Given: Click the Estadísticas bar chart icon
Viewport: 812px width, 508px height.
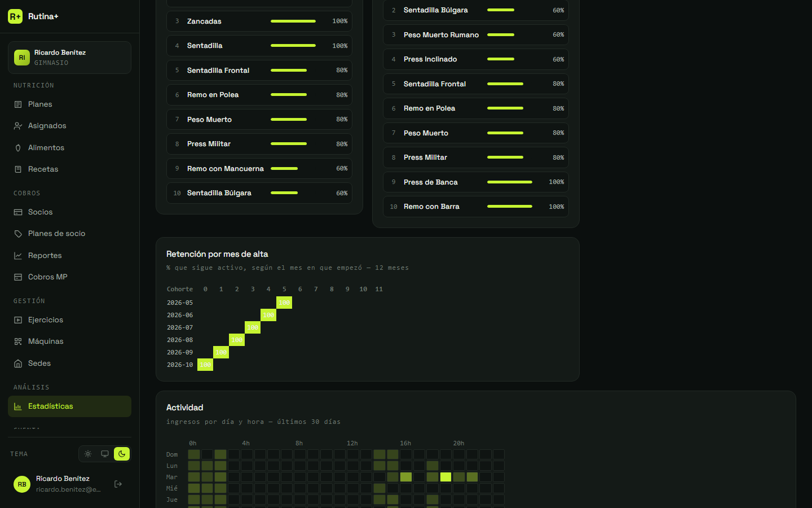Looking at the screenshot, I should pos(18,406).
